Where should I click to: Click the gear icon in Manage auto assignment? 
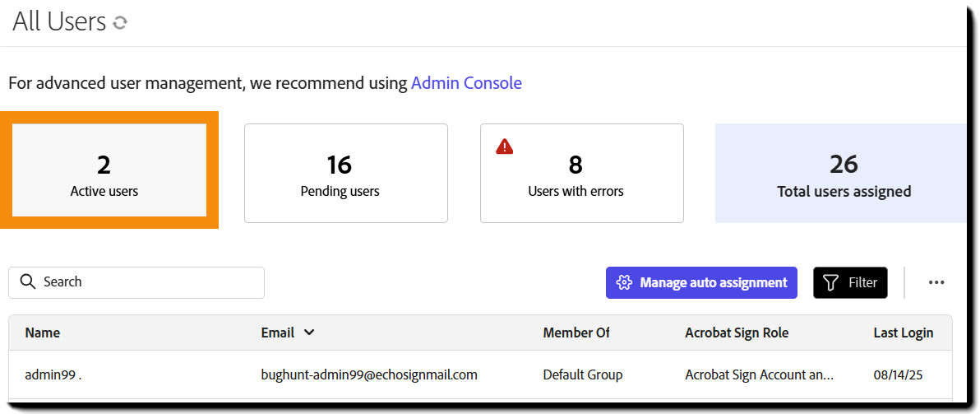(624, 282)
